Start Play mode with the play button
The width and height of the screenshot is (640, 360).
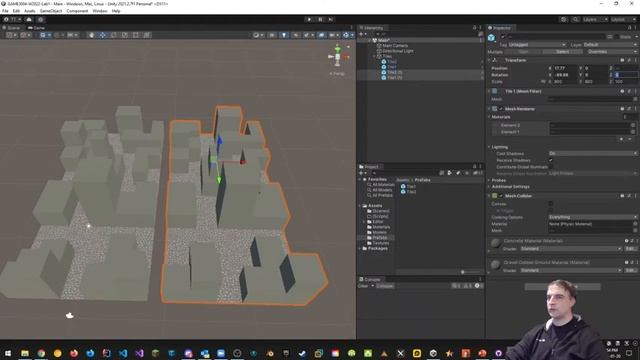[x=309, y=19]
